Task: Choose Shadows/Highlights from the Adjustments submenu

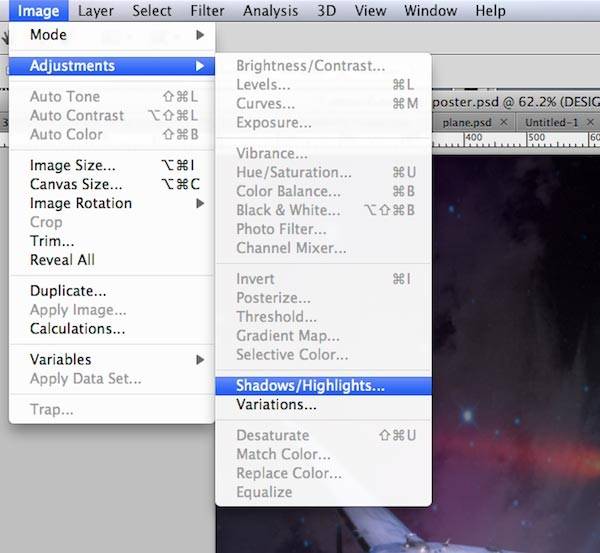Action: (x=310, y=385)
